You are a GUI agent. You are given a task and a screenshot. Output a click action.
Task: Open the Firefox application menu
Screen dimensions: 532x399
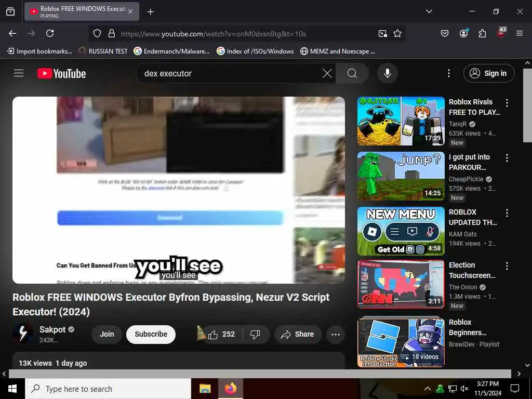click(x=520, y=33)
